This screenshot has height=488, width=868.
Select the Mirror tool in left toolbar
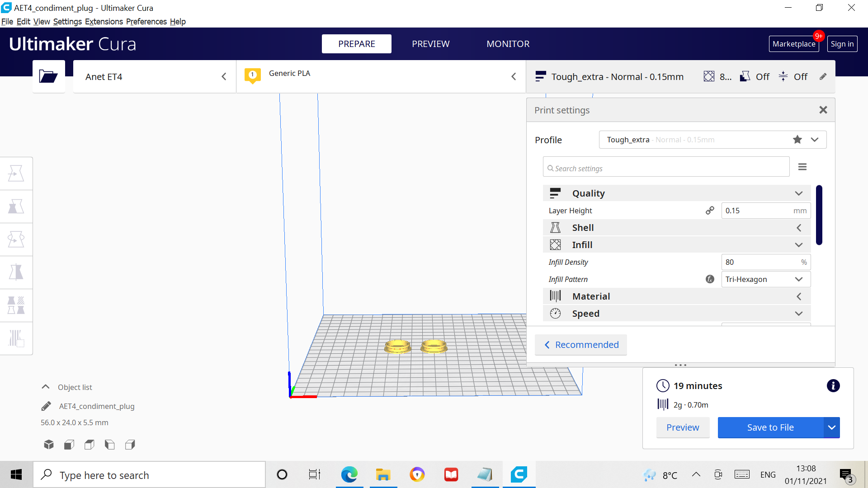click(16, 272)
